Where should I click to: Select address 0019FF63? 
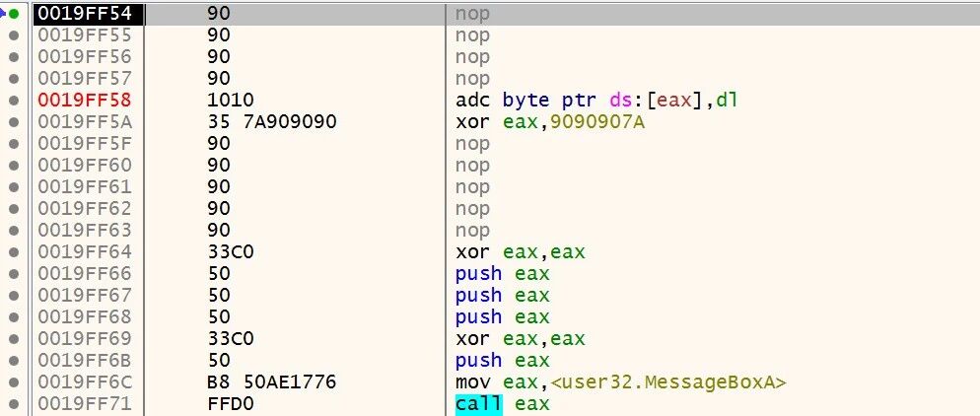click(x=85, y=230)
